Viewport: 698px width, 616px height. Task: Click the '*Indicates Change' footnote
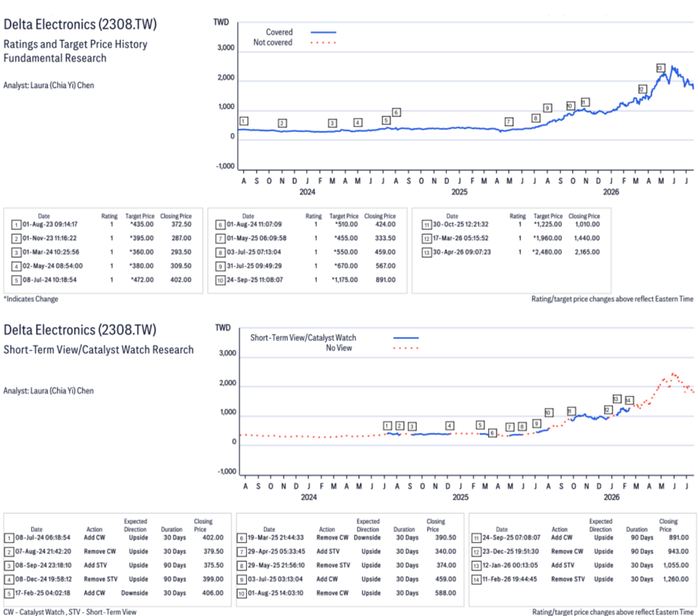pos(30,299)
